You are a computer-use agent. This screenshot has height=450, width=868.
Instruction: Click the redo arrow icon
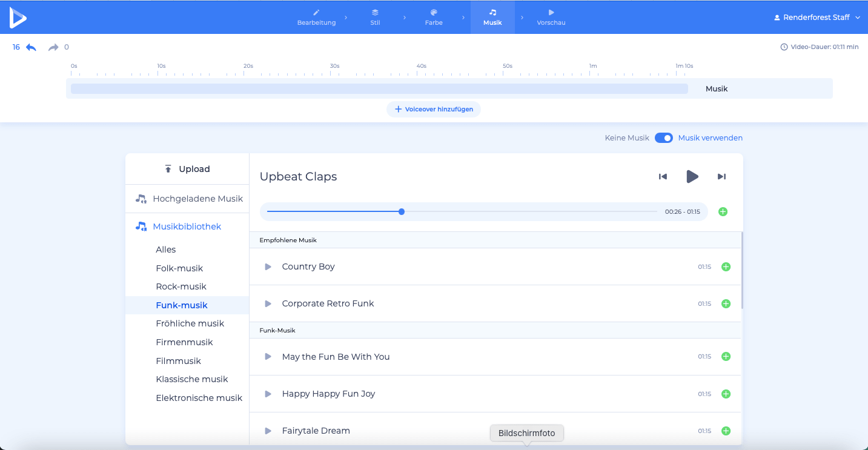(53, 47)
